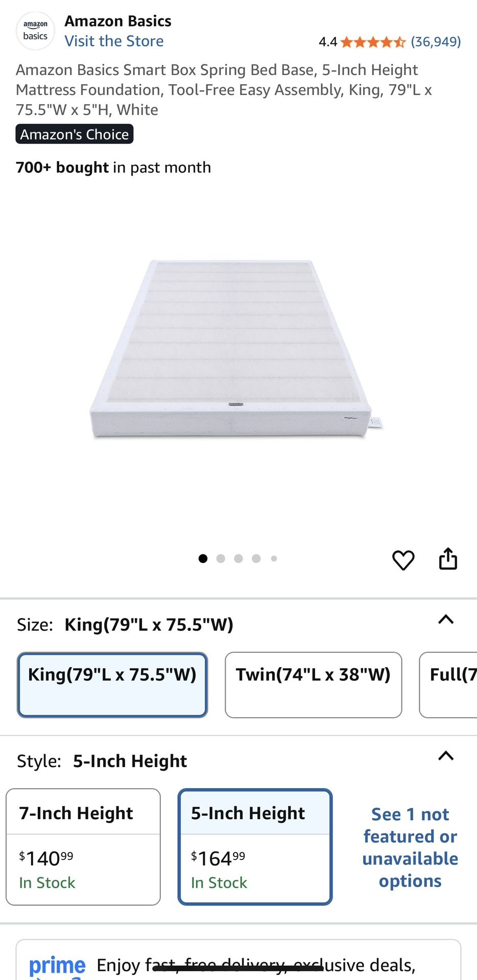Collapse the Style section chevron
The image size is (477, 980).
click(x=446, y=756)
